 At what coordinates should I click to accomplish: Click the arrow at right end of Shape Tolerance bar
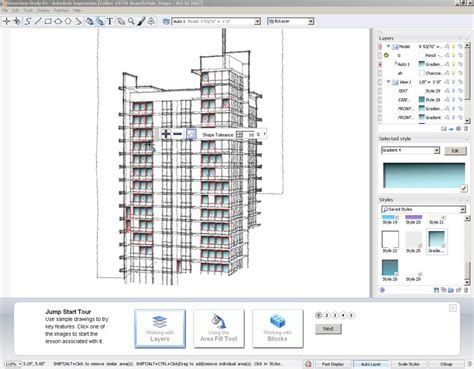265,134
